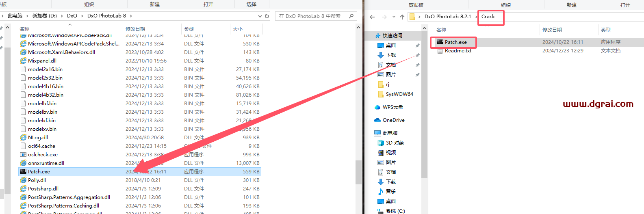Screen dimensions: 644x214
Task: Select NLog.dll file icon
Action: (24, 137)
